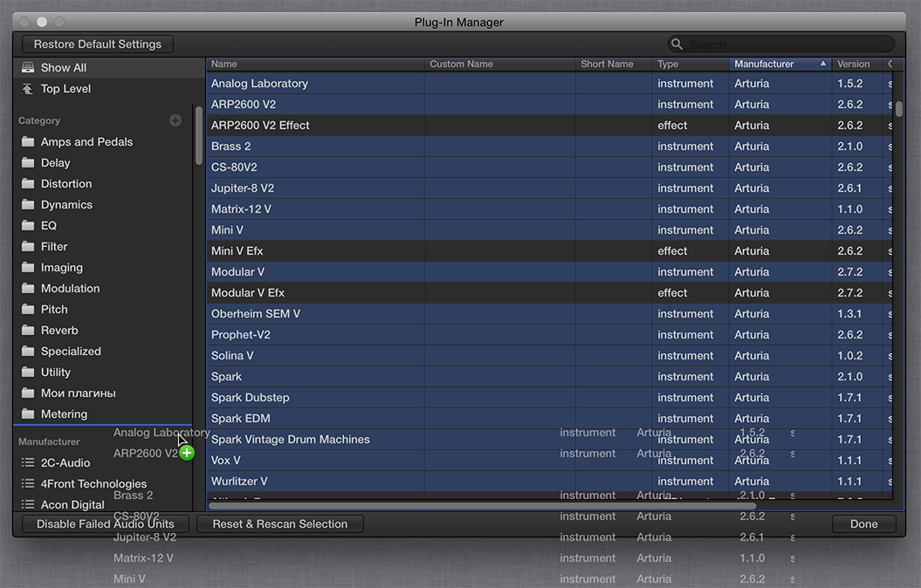This screenshot has width=921, height=588.
Task: Click the Reverb folder icon
Action: [28, 330]
